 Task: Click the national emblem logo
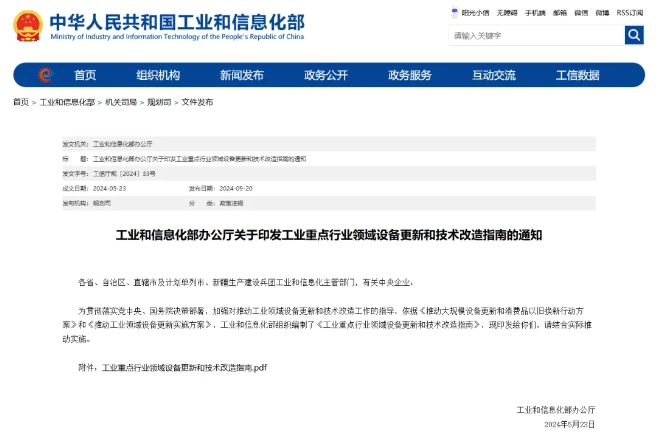(x=28, y=26)
